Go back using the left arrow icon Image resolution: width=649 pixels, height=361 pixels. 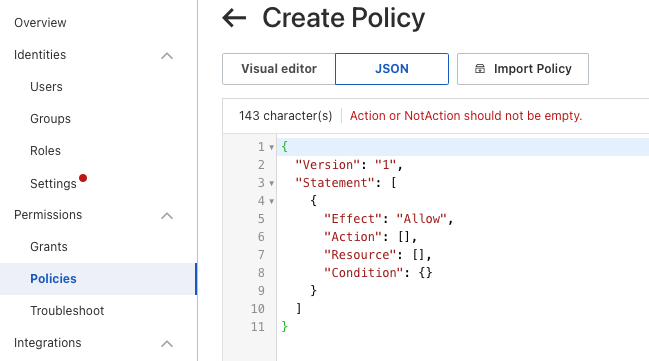(234, 18)
